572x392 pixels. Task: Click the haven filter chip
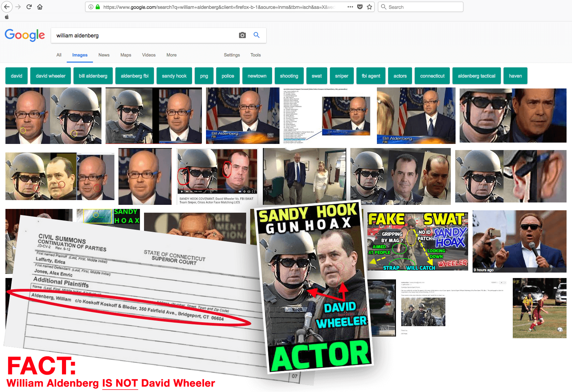[515, 76]
